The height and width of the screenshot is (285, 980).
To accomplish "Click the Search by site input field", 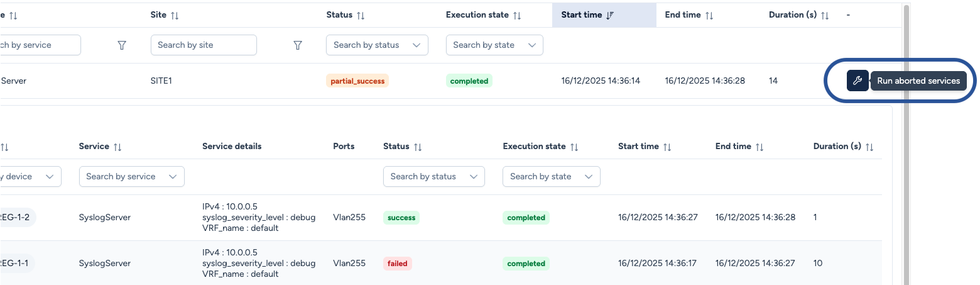I will point(204,45).
